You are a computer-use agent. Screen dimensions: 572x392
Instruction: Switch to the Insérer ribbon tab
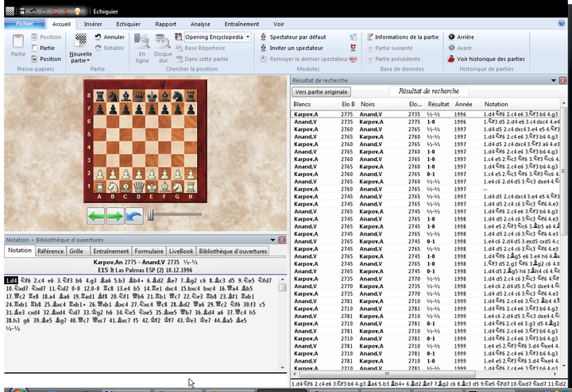93,24
